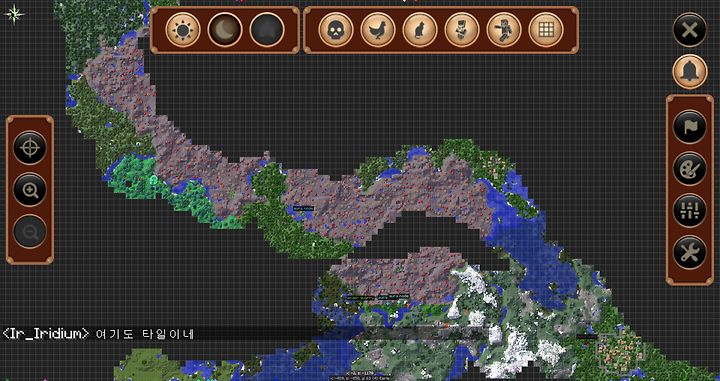Switch the map to Night (moon) view
This screenshot has height=381, width=720.
click(x=225, y=30)
